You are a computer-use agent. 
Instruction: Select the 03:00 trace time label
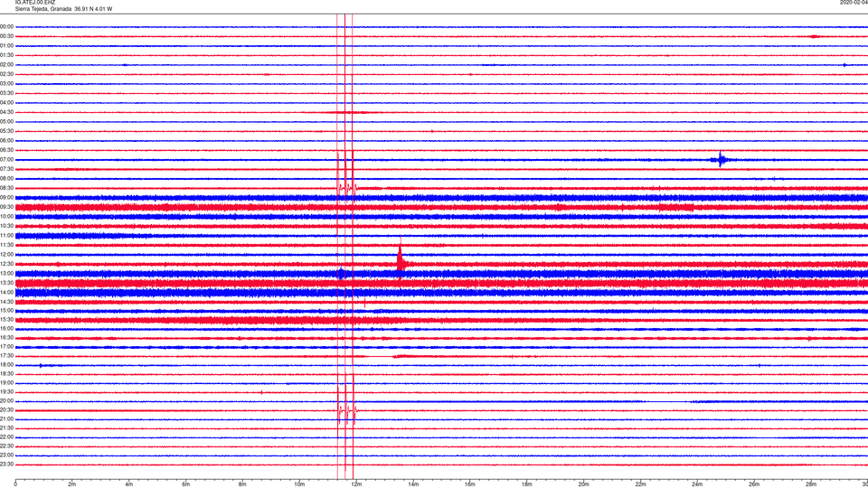[7, 84]
